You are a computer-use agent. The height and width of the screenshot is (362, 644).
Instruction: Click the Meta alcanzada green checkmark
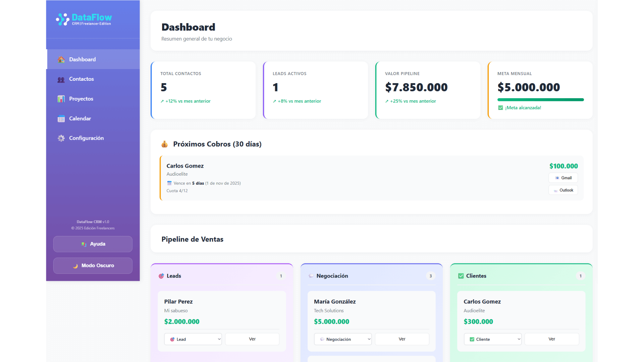(500, 108)
